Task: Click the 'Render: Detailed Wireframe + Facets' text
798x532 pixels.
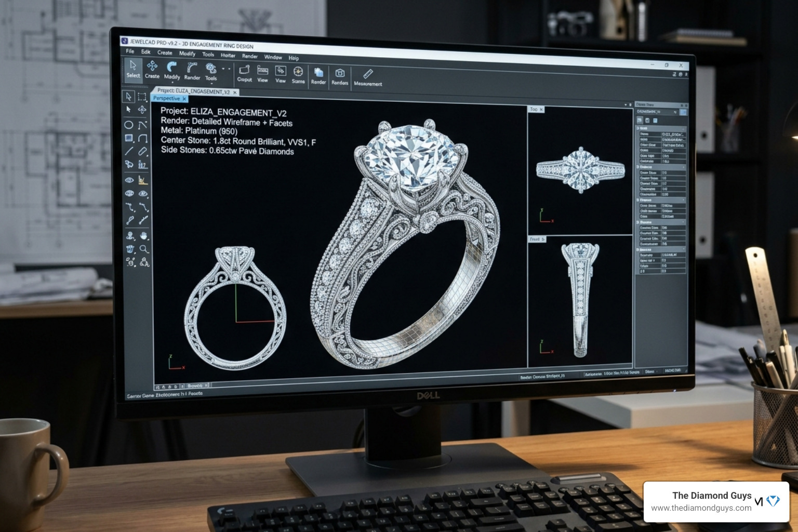Action: 227,122
